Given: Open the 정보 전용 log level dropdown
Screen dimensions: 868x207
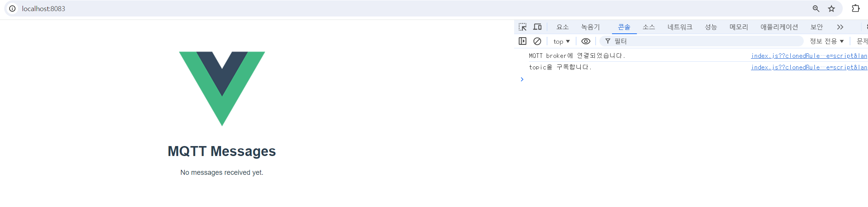Looking at the screenshot, I should 827,41.
